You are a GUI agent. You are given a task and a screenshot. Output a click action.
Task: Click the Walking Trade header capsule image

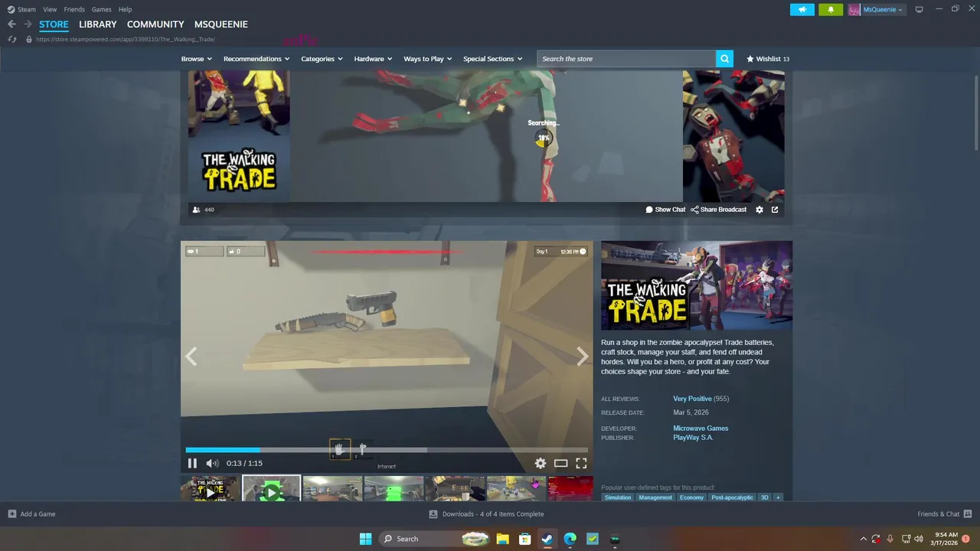click(697, 285)
